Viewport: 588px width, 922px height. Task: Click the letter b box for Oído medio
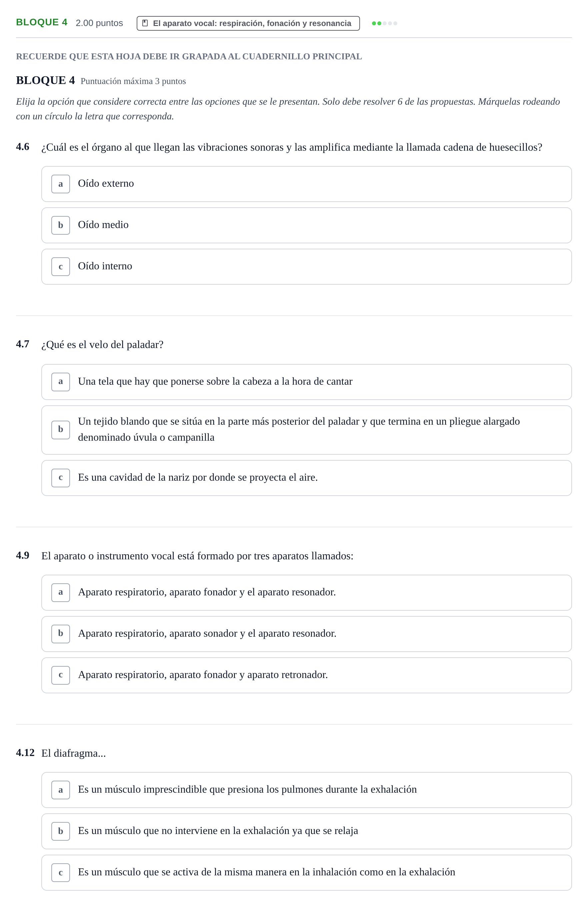60,225
